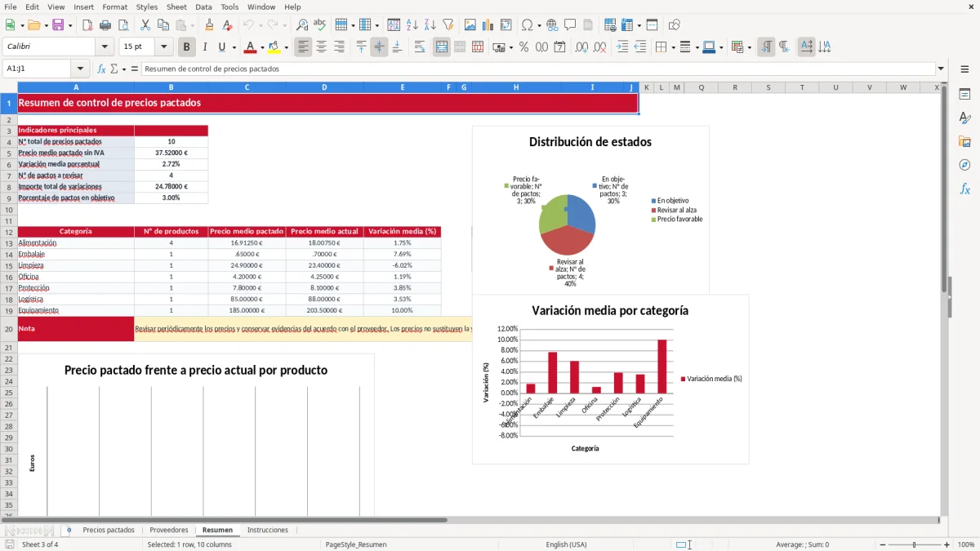Open background color dropdown arrow
This screenshot has height=551, width=980.
[x=286, y=47]
